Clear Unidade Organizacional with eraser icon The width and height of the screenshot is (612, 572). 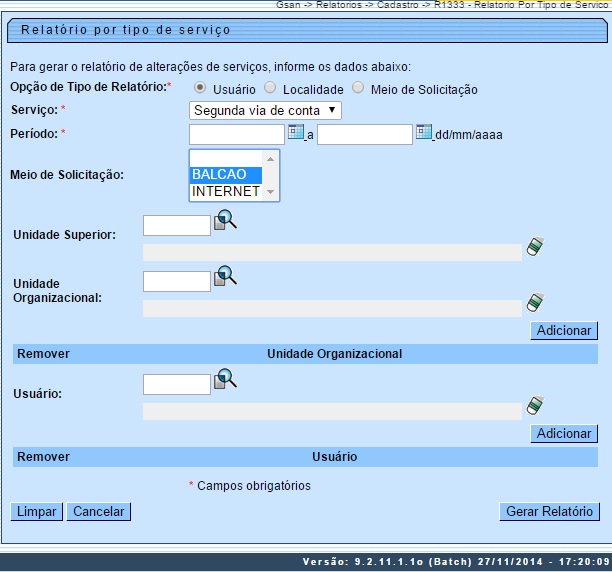click(535, 302)
